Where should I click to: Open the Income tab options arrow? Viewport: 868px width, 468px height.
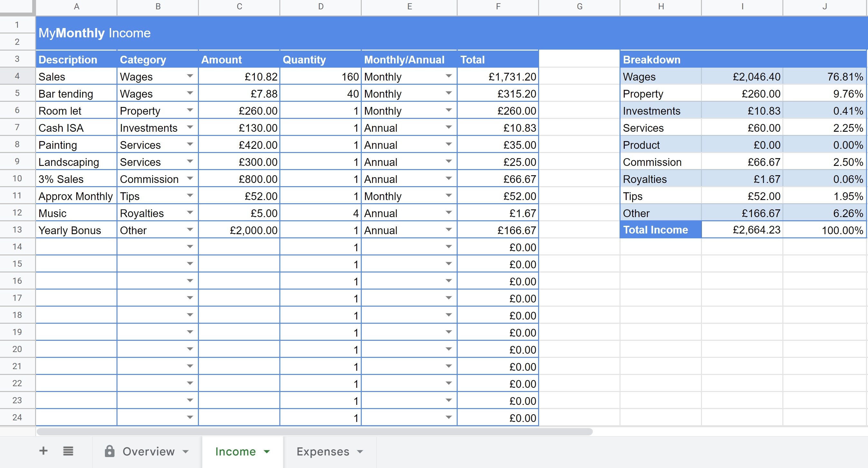point(267,452)
